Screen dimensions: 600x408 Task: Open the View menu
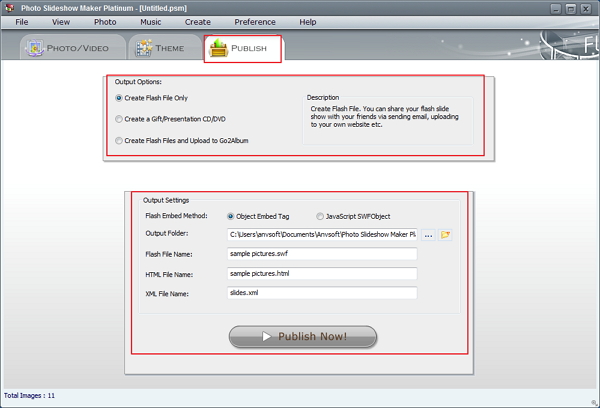(x=61, y=22)
